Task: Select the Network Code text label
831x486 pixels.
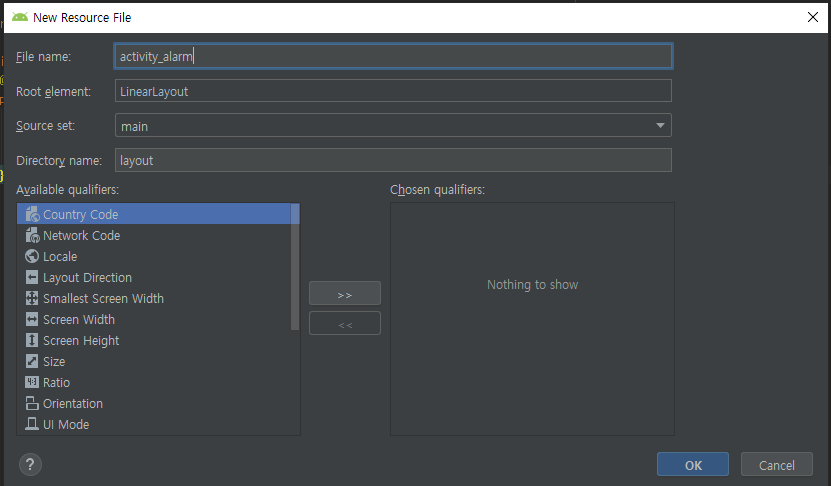Action: click(82, 236)
